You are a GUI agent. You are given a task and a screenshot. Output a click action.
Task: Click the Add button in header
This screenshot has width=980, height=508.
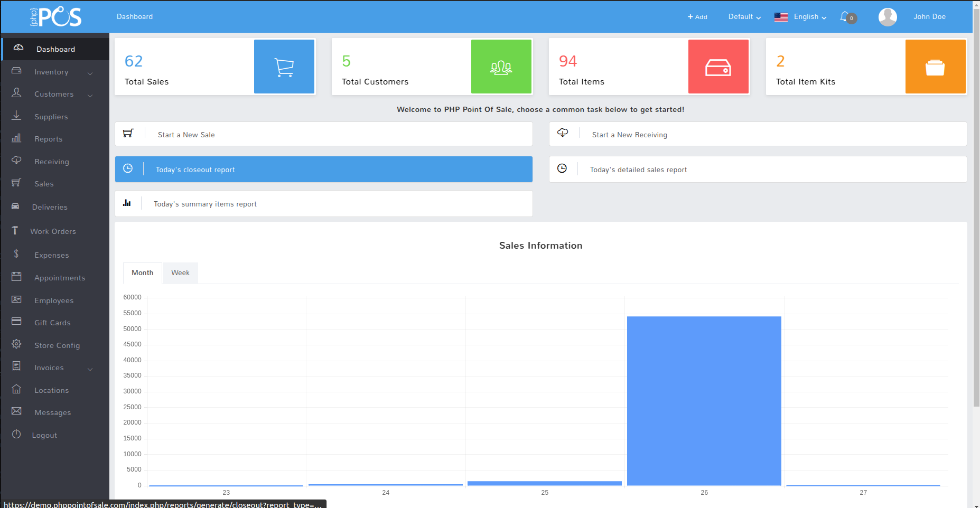[x=697, y=17]
